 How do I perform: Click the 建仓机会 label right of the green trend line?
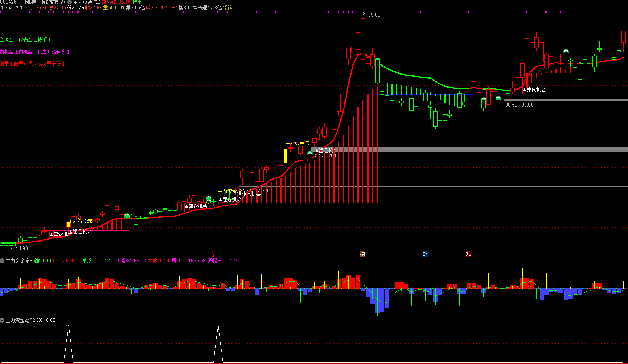[536, 90]
